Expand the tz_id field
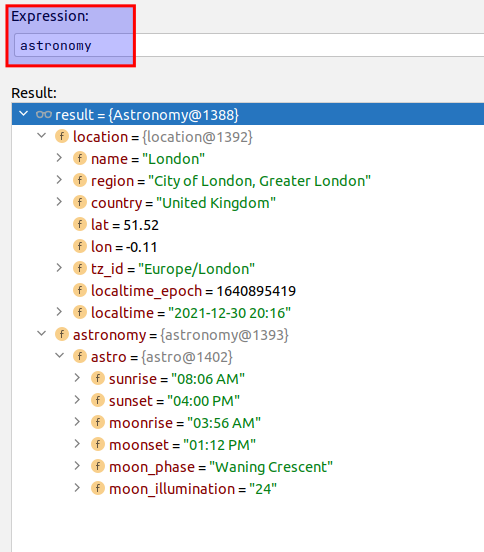The height and width of the screenshot is (552, 484). pyautogui.click(x=59, y=268)
